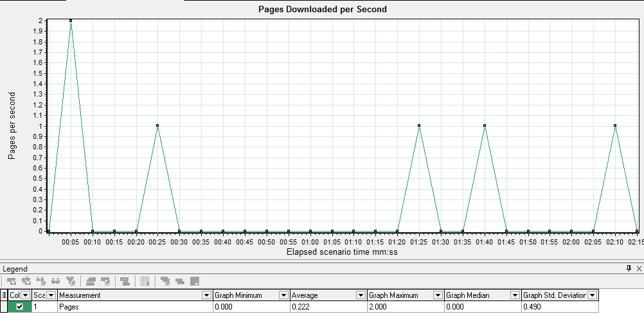Viewport: 644px width, 332px height.
Task: Pin the Legend panel using pushpin icon
Action: click(629, 268)
